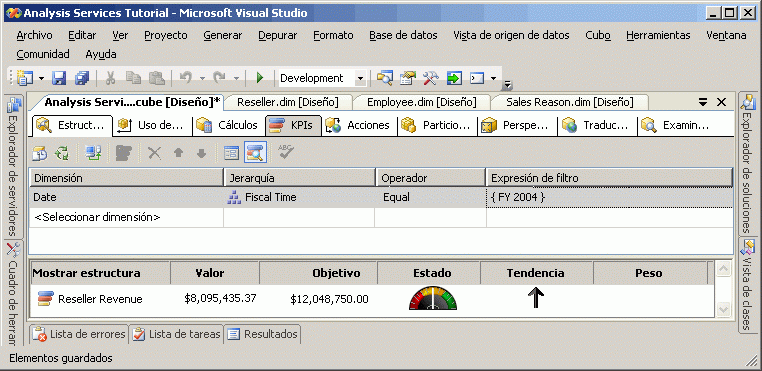Click the Move Down arrow icon
The image size is (762, 371).
point(201,153)
